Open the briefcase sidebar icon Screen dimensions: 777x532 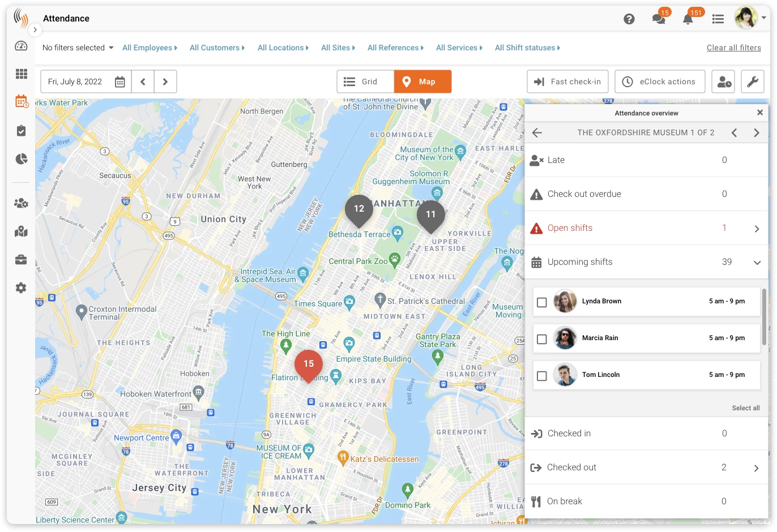[x=21, y=260]
